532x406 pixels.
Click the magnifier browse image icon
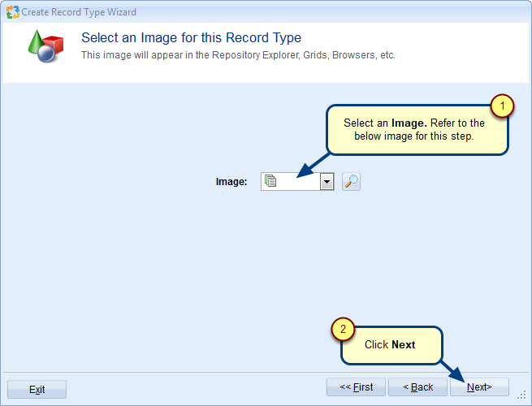[x=351, y=182]
